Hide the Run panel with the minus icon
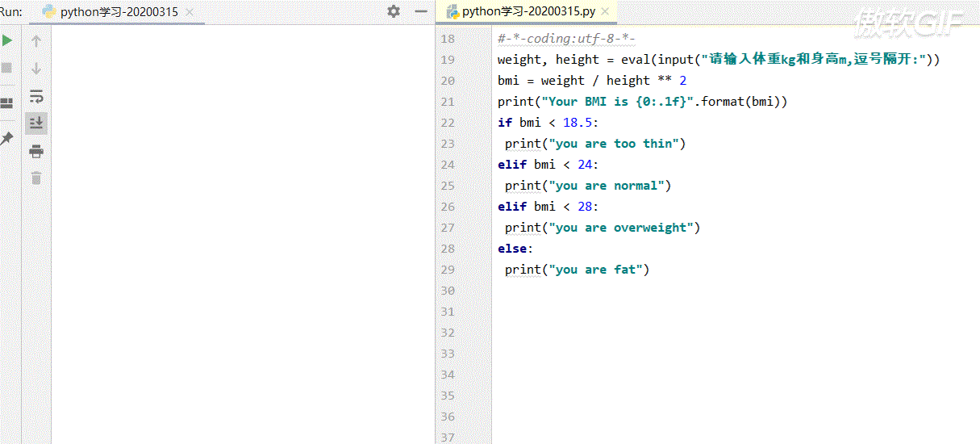The height and width of the screenshot is (444, 980). (x=420, y=11)
